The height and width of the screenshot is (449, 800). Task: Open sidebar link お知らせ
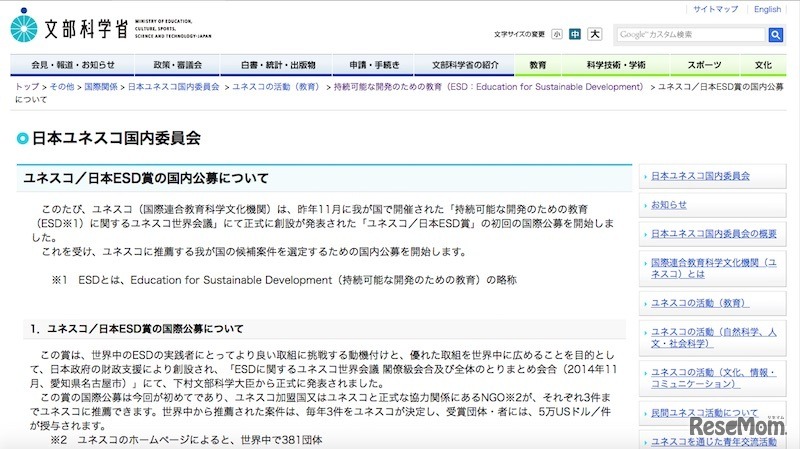click(x=668, y=205)
